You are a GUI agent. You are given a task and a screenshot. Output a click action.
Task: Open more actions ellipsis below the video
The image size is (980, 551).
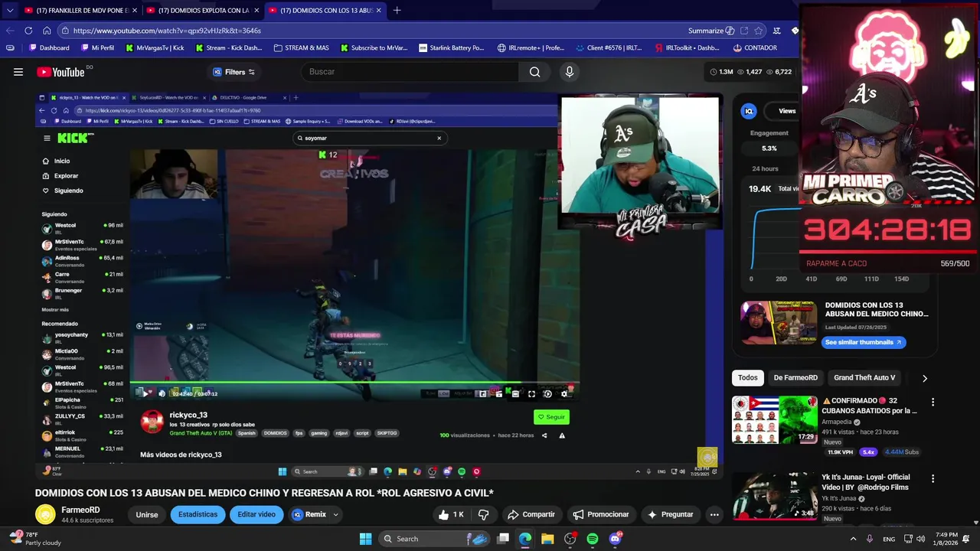click(714, 515)
